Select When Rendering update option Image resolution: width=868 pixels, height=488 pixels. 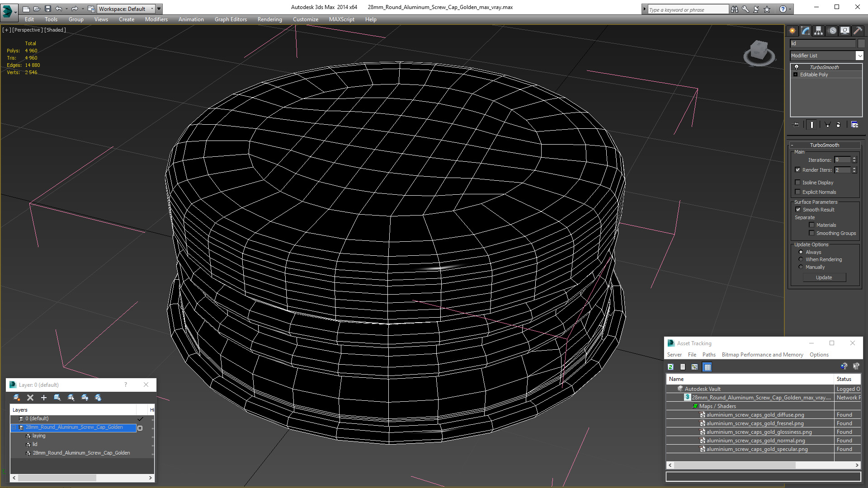click(801, 259)
